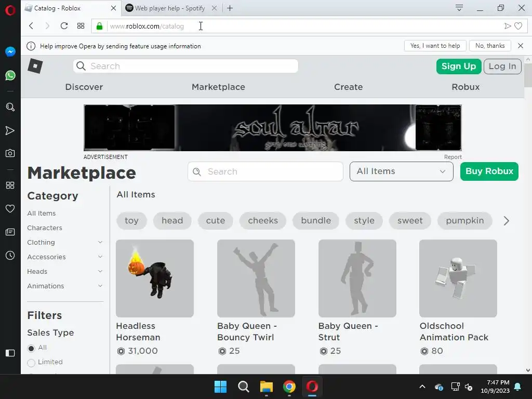Reload the Roblox catalog page

click(64, 26)
